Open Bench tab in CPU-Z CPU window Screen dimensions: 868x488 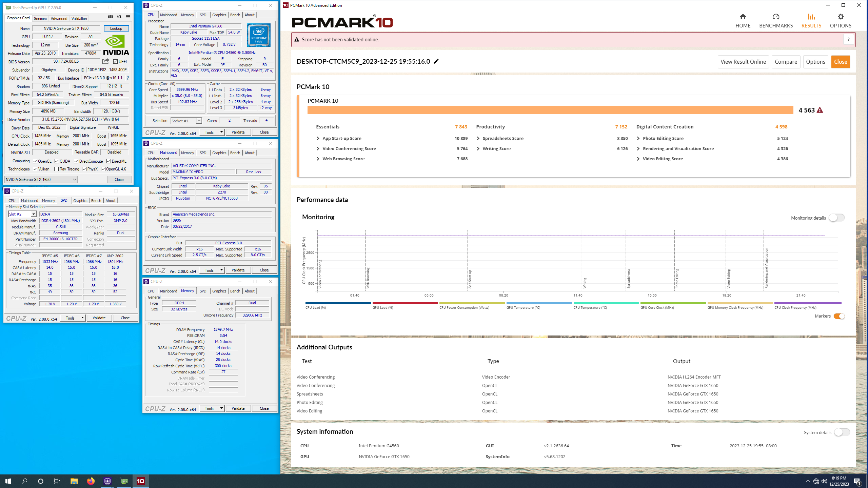(235, 15)
